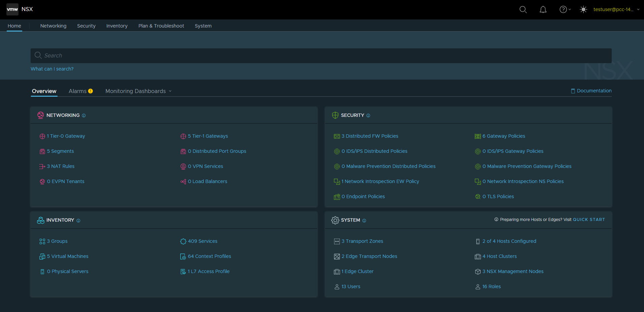Click the Gateway Policies icon
This screenshot has width=644, height=312.
[x=478, y=136]
